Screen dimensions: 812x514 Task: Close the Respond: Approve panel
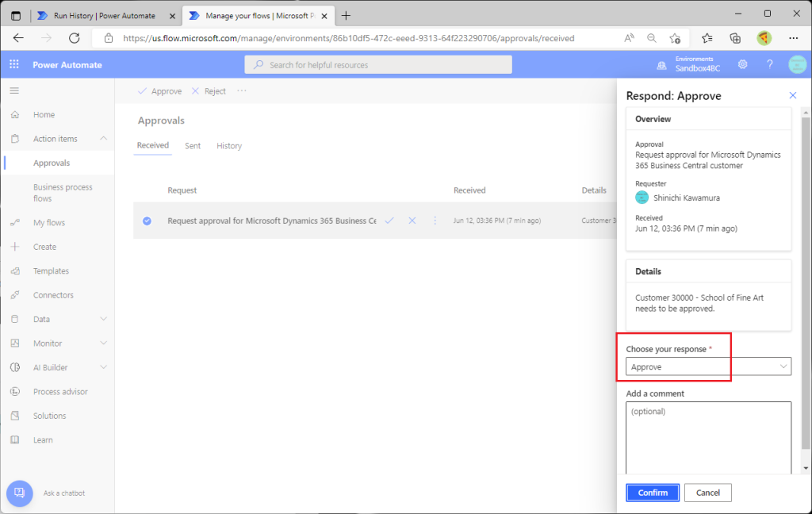pos(793,95)
